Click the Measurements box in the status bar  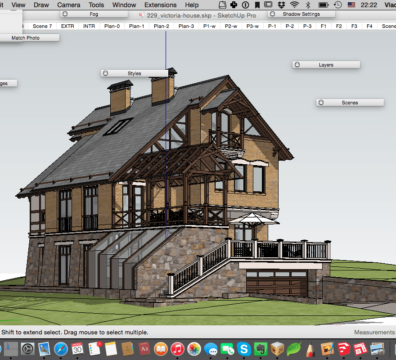(x=374, y=332)
